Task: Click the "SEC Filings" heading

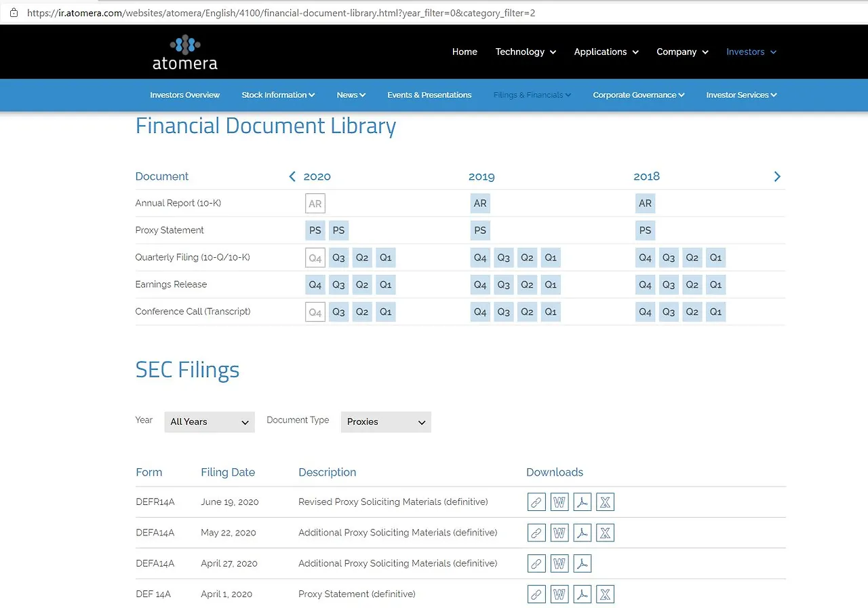Action: [x=188, y=370]
